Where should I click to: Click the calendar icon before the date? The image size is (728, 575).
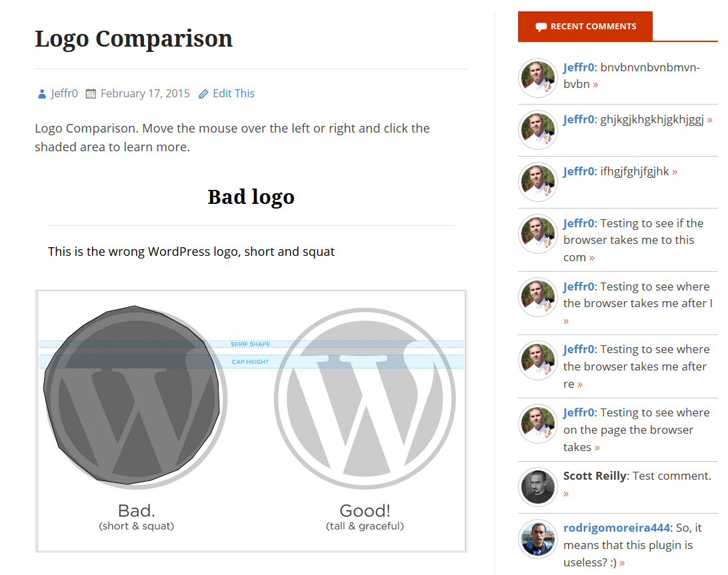91,94
